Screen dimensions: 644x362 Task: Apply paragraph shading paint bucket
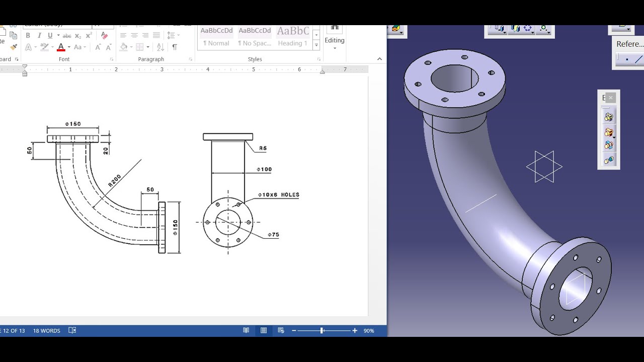tap(124, 47)
